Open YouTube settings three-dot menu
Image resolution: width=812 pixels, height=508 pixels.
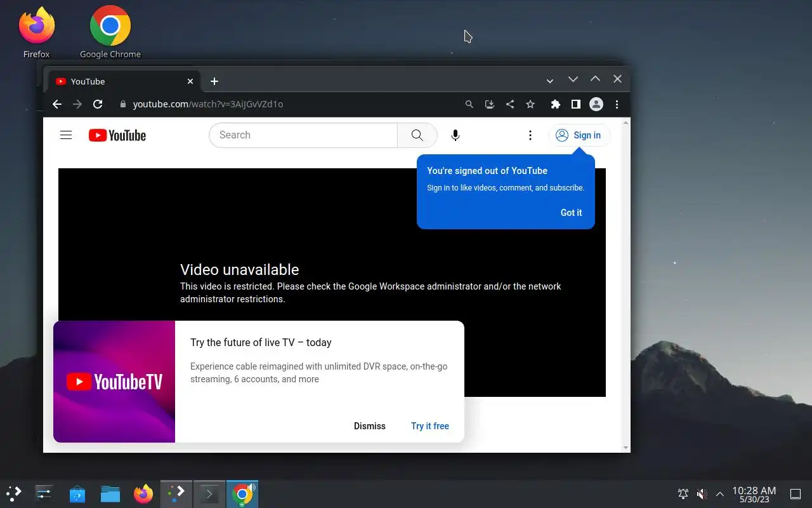tap(530, 135)
